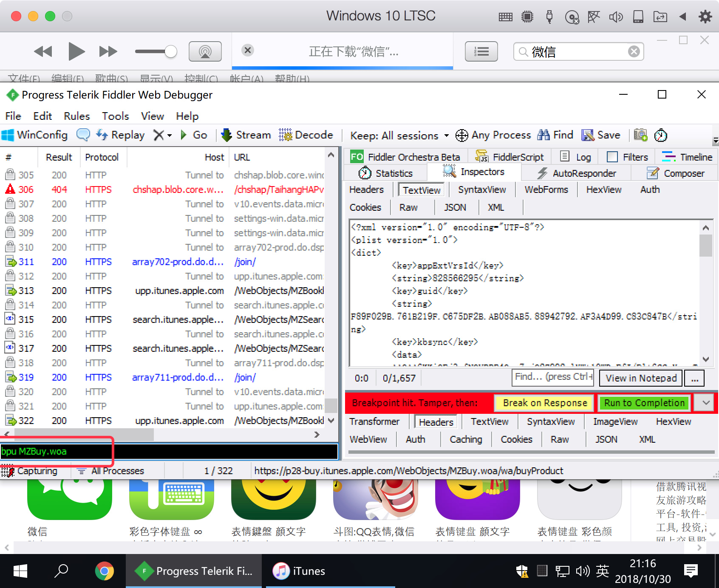Resume with the Go button
Image resolution: width=719 pixels, height=588 pixels.
pyautogui.click(x=194, y=135)
